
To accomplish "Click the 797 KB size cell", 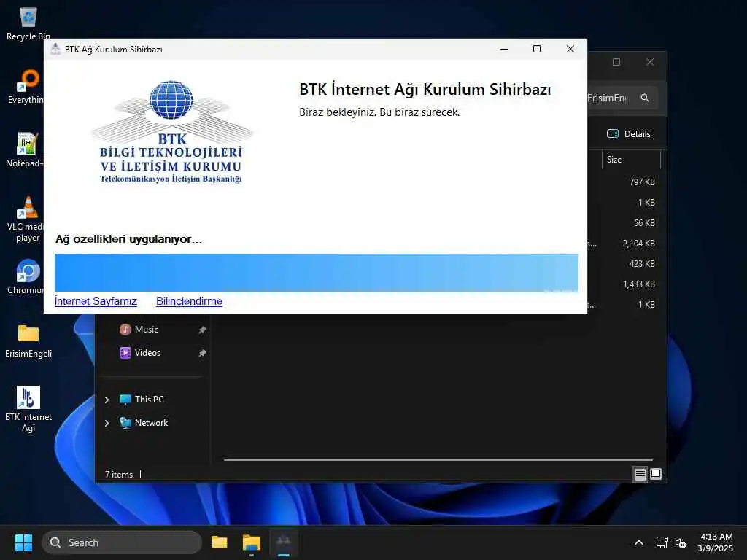I will coord(642,182).
